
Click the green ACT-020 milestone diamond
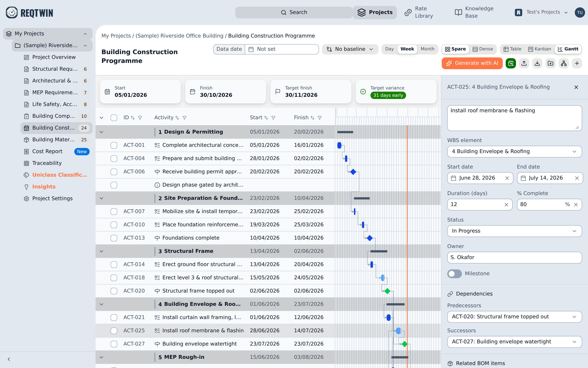[x=387, y=291]
